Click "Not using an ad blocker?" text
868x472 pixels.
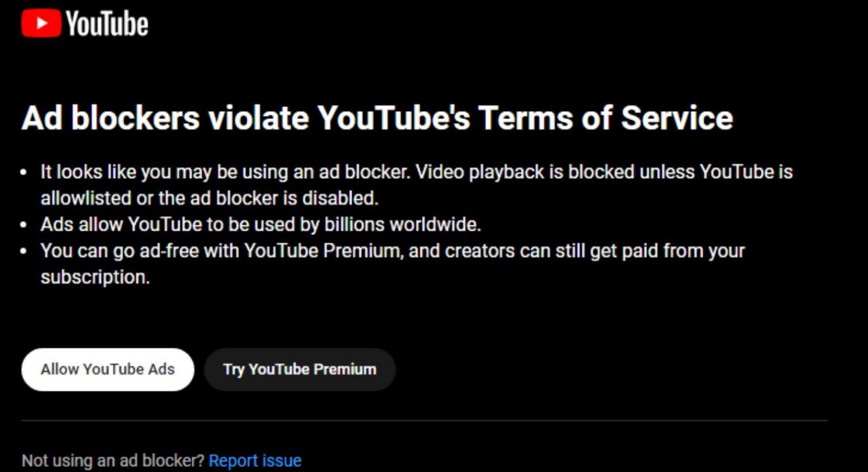(x=113, y=461)
